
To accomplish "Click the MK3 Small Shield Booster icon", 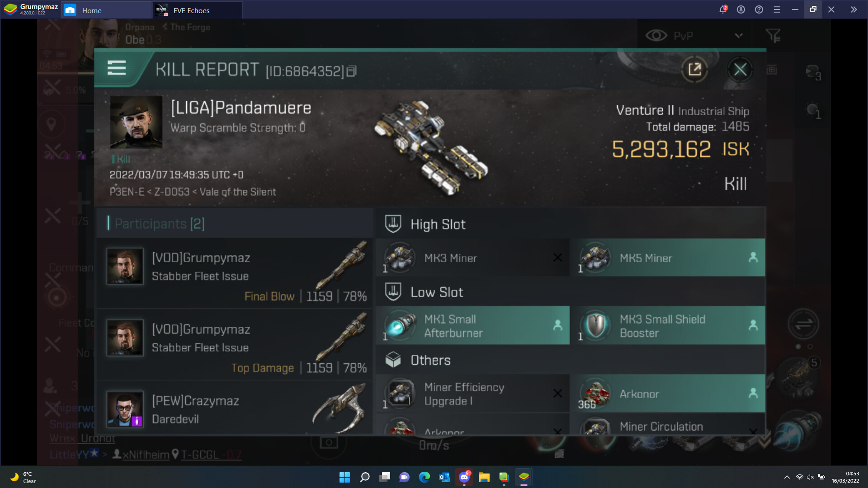I will pyautogui.click(x=596, y=325).
